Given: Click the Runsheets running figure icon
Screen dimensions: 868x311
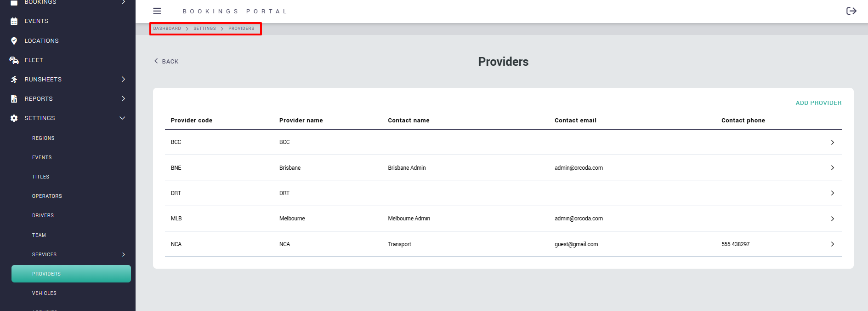Looking at the screenshot, I should [x=14, y=80].
